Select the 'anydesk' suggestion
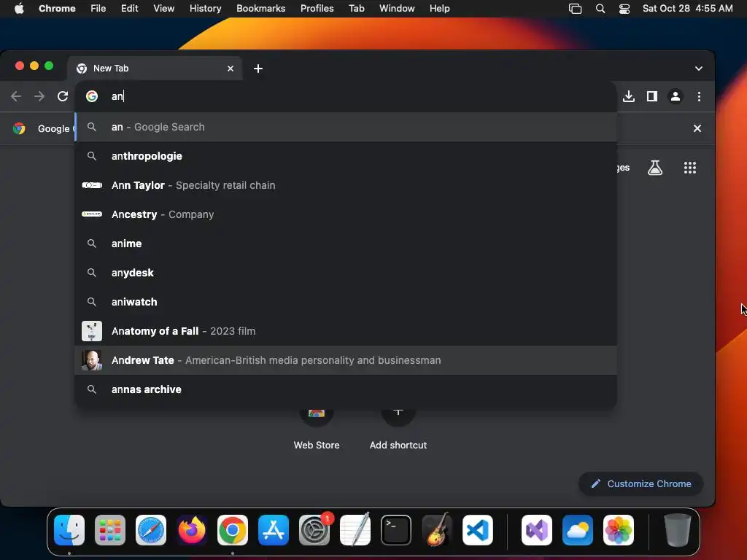The height and width of the screenshot is (560, 747). pos(347,273)
